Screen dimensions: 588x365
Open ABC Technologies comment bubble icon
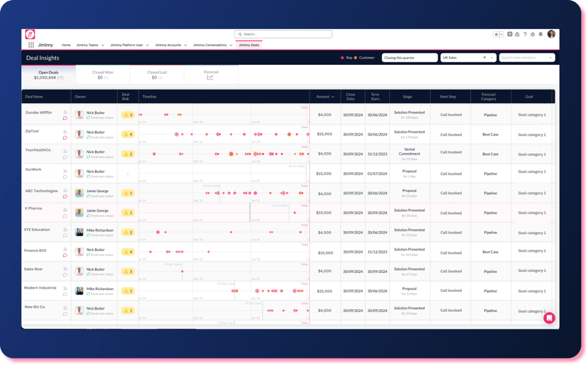pos(65,196)
